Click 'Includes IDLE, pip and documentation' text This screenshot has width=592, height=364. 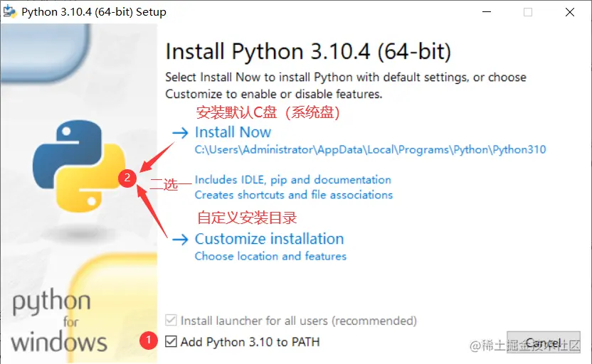(x=293, y=180)
